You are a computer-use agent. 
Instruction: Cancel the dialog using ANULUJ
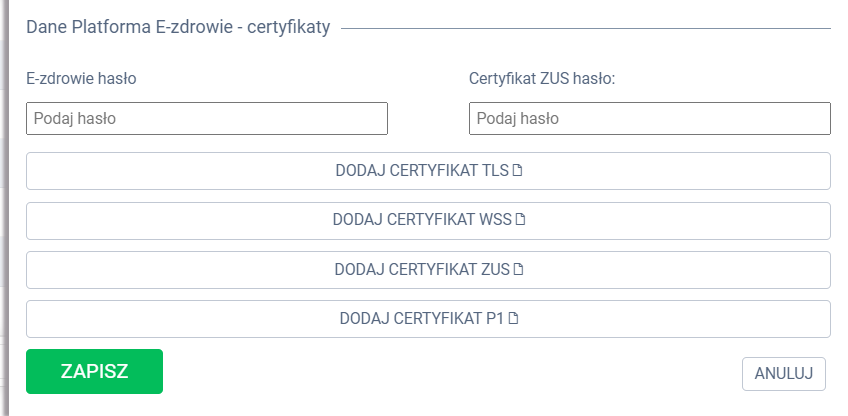pyautogui.click(x=784, y=373)
